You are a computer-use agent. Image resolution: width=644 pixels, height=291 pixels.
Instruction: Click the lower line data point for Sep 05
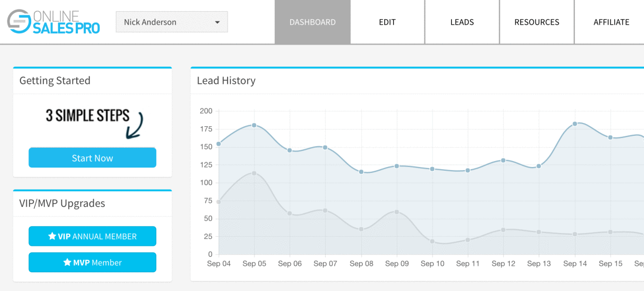(254, 173)
